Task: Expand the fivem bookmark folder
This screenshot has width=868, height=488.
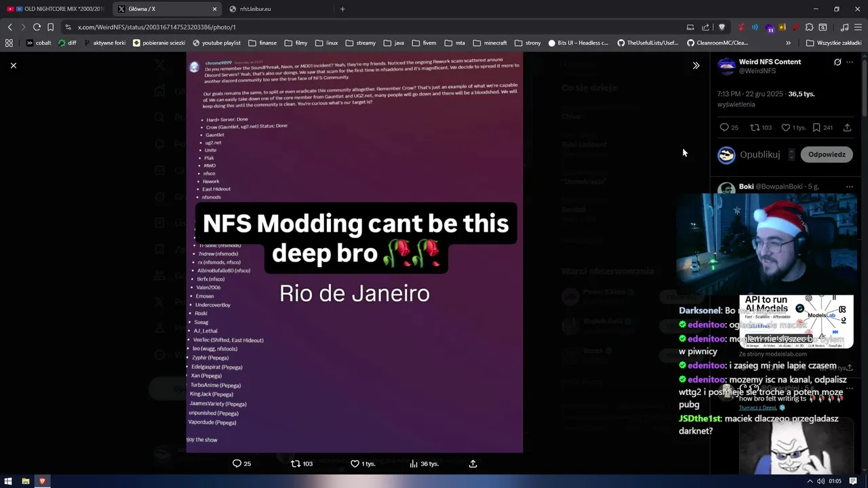Action: [x=423, y=43]
